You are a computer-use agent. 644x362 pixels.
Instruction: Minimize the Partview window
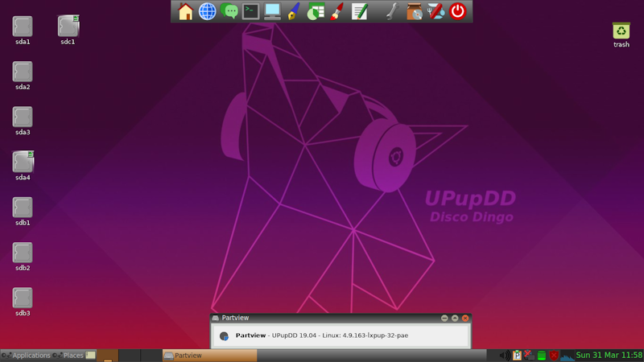click(x=444, y=318)
